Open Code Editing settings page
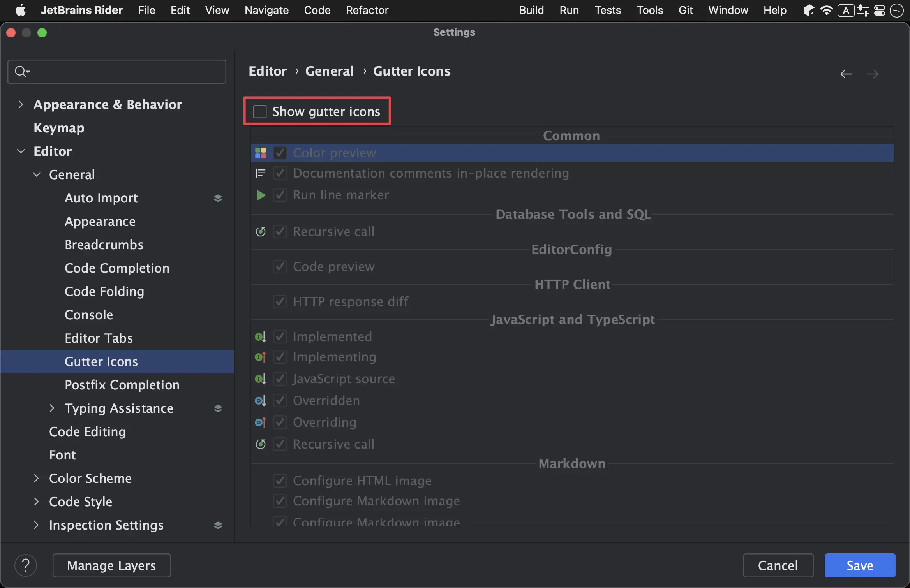The height and width of the screenshot is (588, 910). click(87, 431)
